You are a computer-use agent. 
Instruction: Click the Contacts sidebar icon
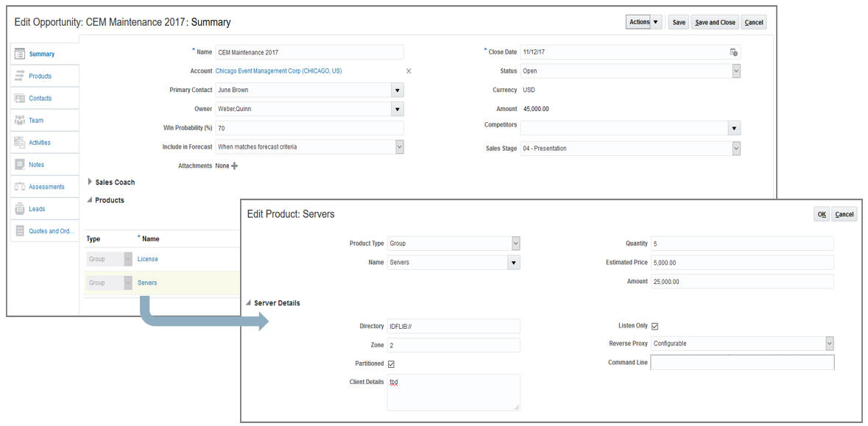pos(20,98)
